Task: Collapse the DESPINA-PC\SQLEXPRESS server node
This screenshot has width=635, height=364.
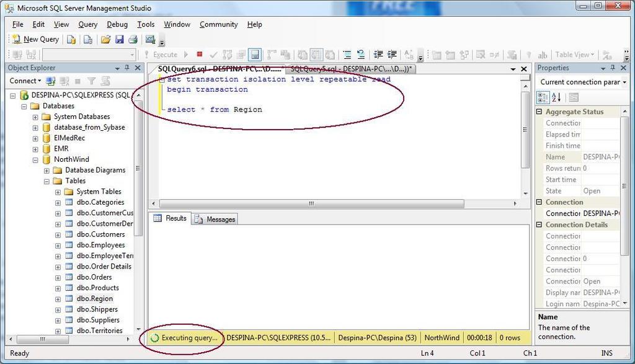Action: pyautogui.click(x=13, y=96)
